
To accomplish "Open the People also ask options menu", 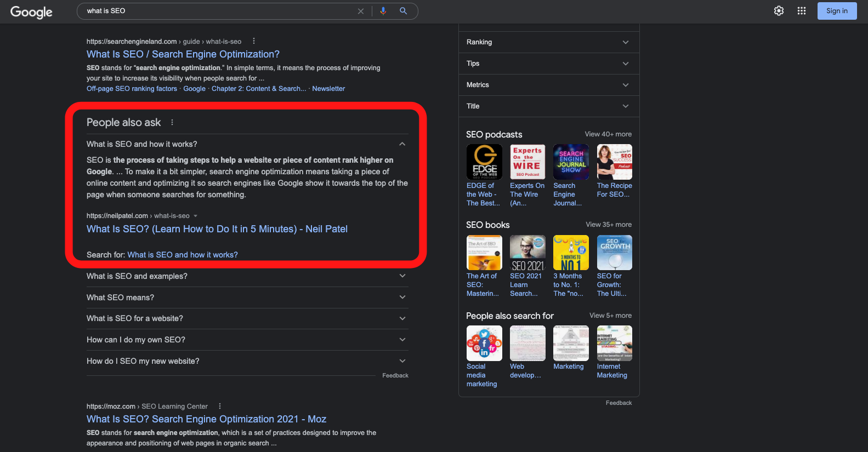I will click(x=172, y=123).
